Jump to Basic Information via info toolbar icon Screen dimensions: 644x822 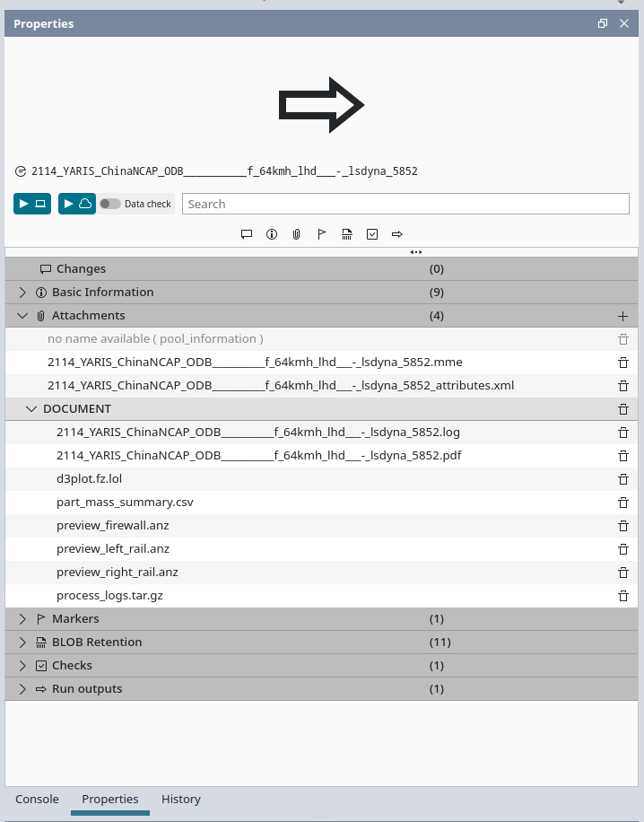272,234
